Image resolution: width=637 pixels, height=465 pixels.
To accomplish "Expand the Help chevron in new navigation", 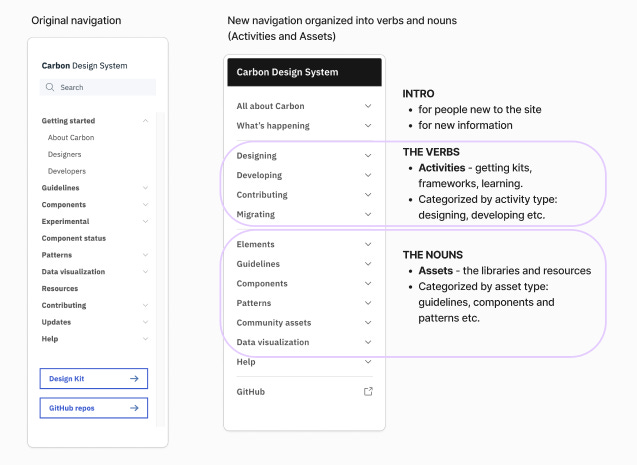I will (x=368, y=361).
